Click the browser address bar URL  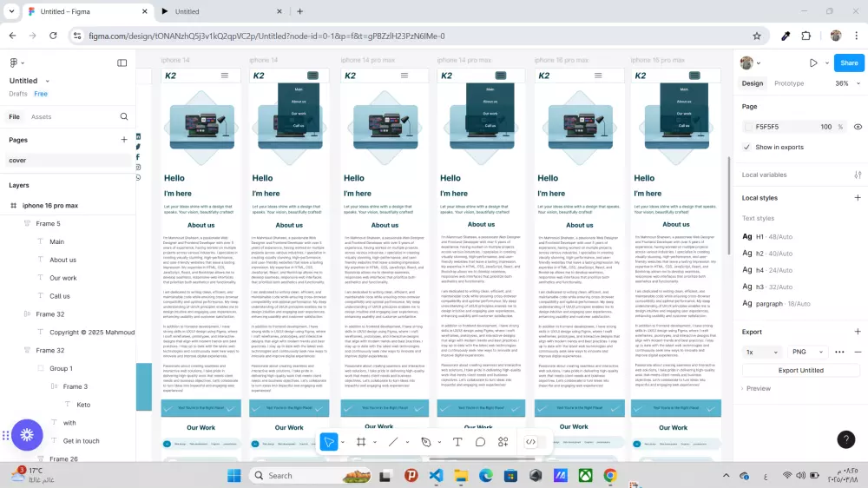click(x=266, y=36)
